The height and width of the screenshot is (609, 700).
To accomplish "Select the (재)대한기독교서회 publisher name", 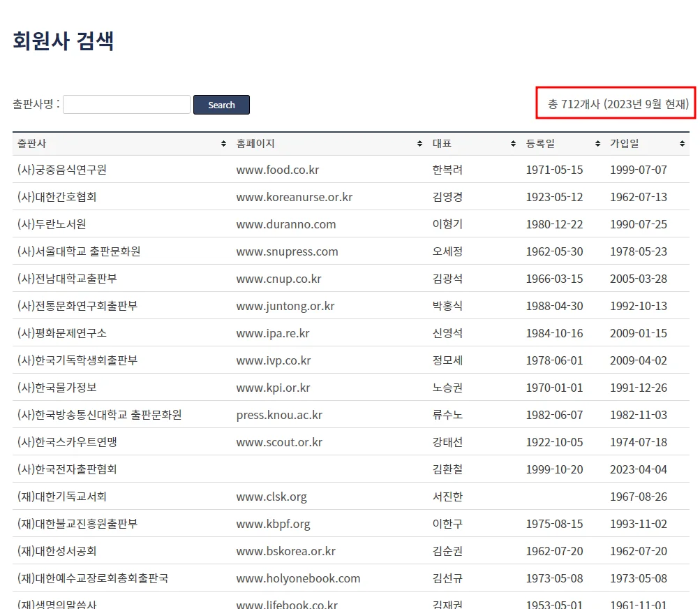I will pos(62,497).
